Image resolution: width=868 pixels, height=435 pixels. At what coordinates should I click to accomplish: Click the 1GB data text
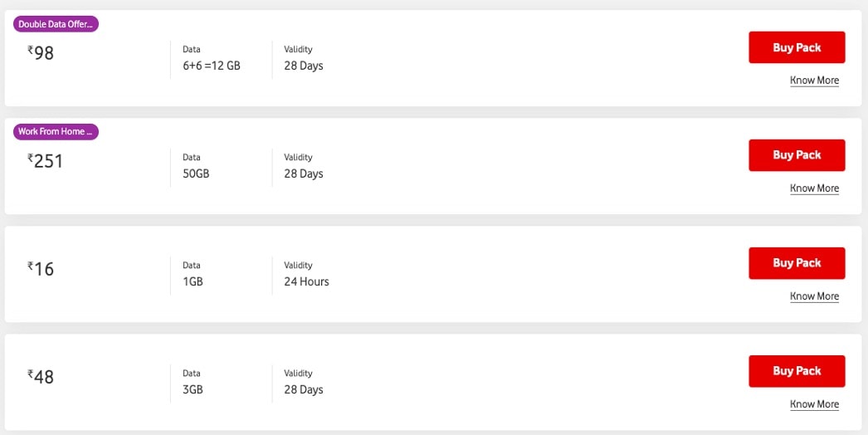click(193, 282)
